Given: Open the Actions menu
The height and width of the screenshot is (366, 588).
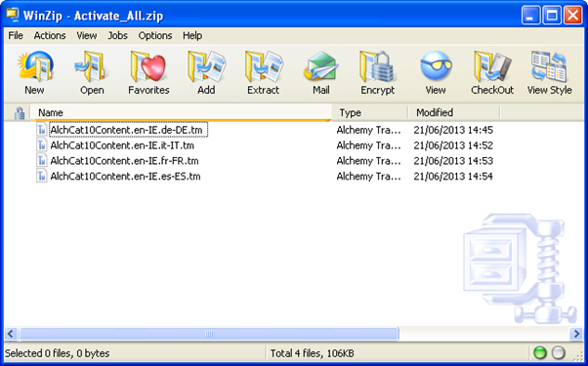Looking at the screenshot, I should [50, 35].
